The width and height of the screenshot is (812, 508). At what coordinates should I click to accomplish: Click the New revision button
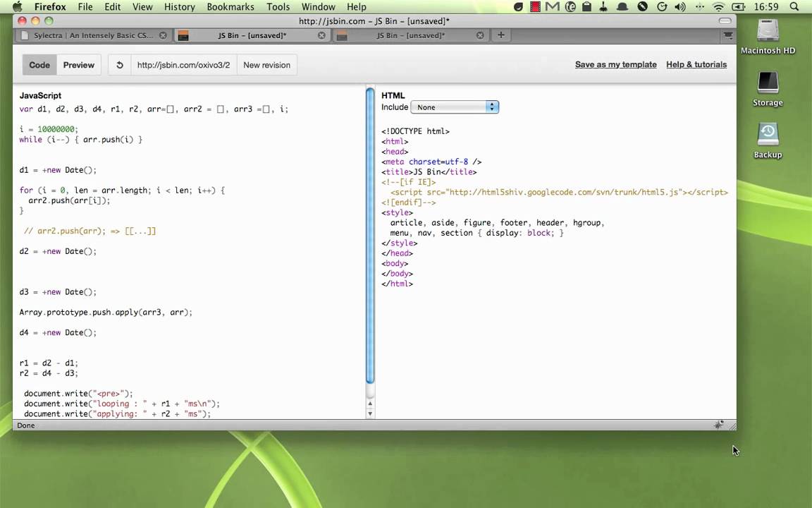[266, 65]
